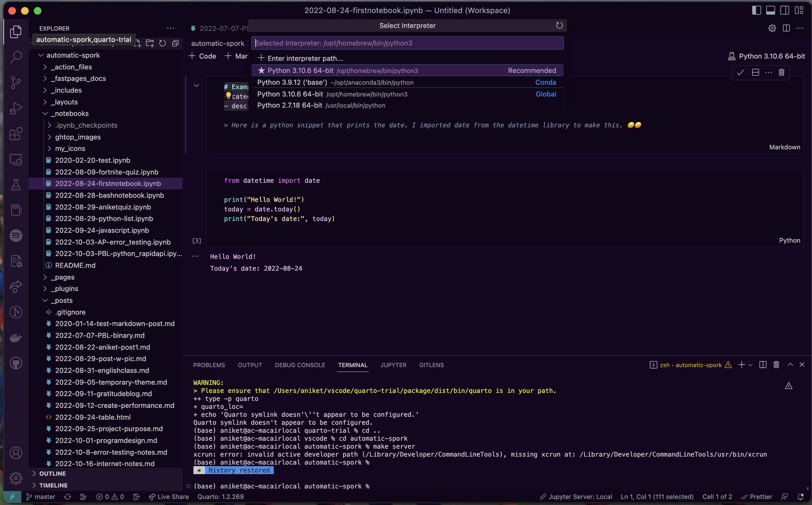Add a new Code cell
The width and height of the screenshot is (812, 505).
point(203,56)
